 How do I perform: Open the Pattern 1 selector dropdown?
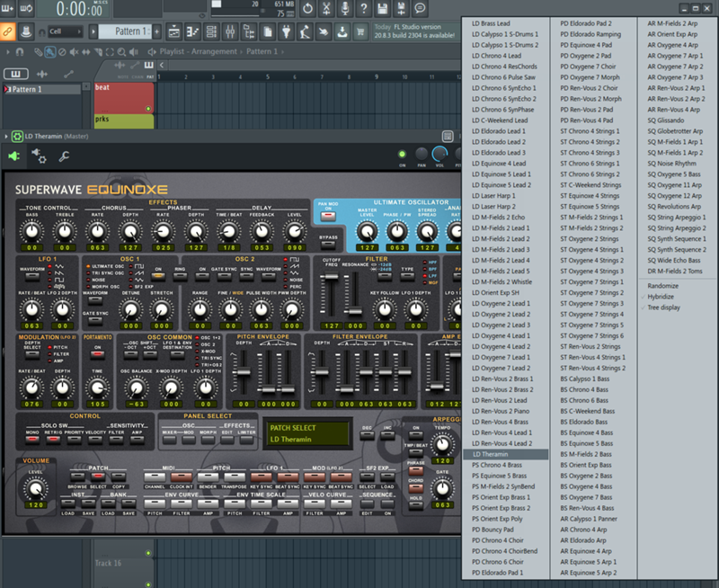pos(125,31)
